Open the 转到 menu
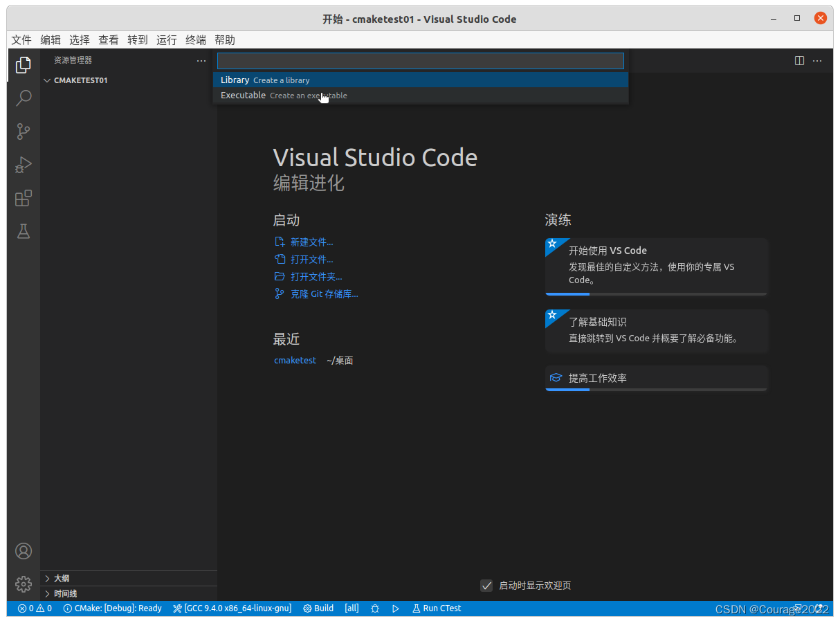Image resolution: width=840 pixels, height=623 pixels. (x=138, y=40)
